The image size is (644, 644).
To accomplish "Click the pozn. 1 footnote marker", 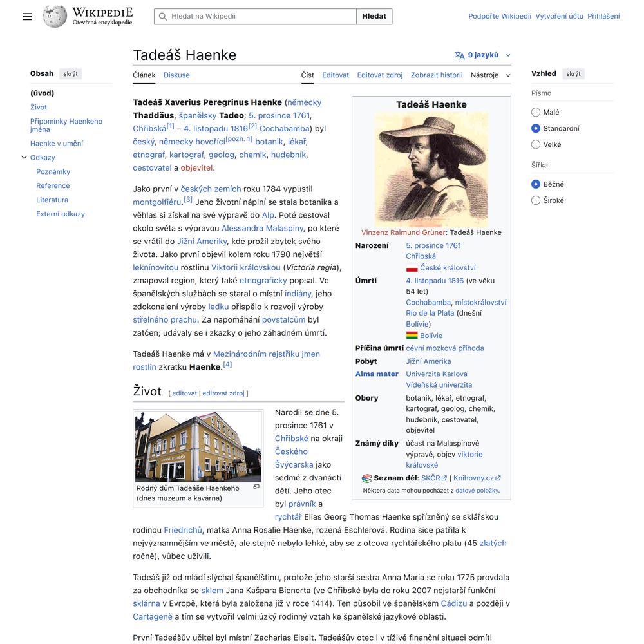I will point(239,139).
